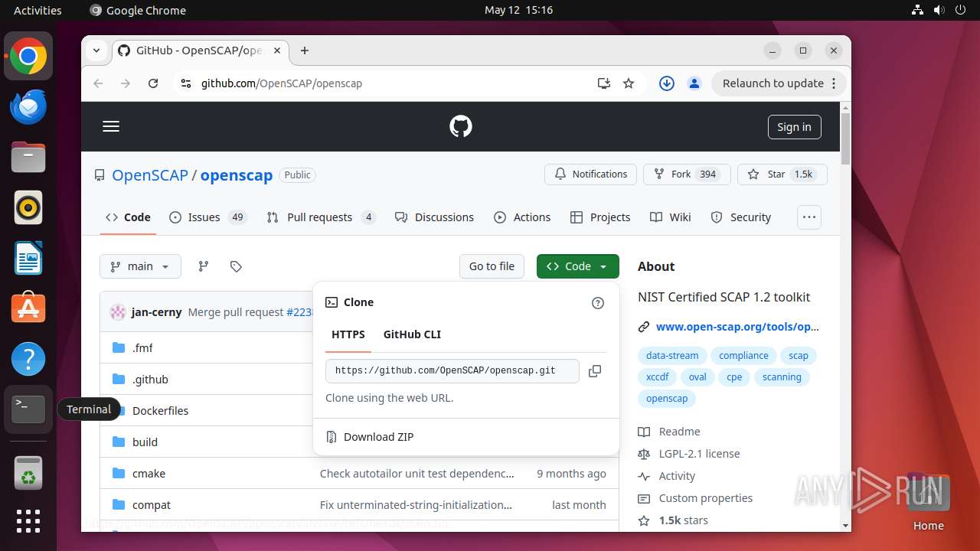
Task: Fork the openscap repository
Action: [x=687, y=174]
